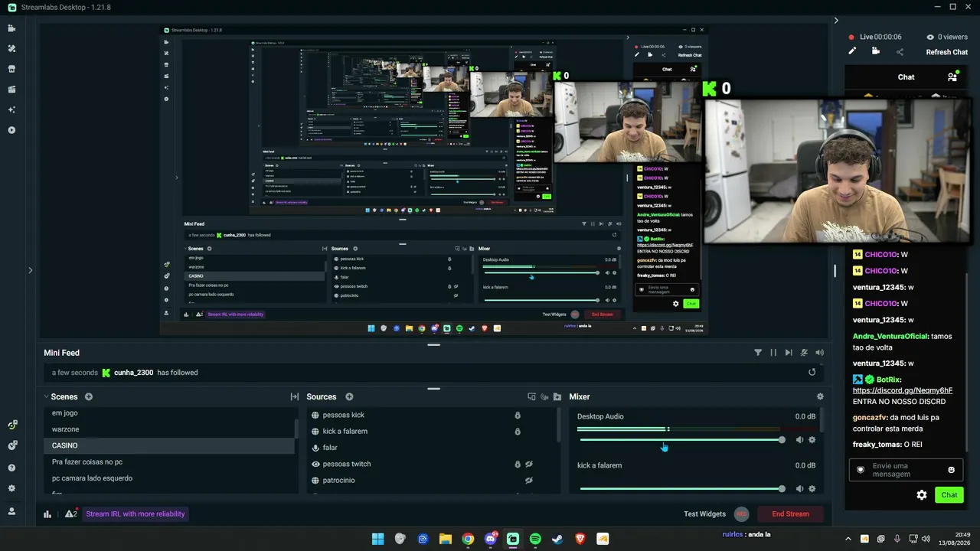
Task: Open Desktop Audio settings gear
Action: tap(812, 440)
